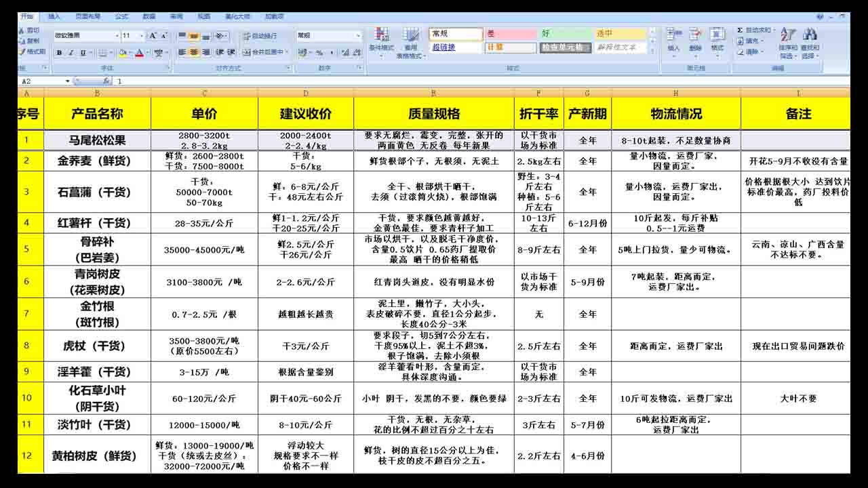The image size is (868, 488).
Task: Toggle bold formatting in the font group
Action: (x=59, y=53)
